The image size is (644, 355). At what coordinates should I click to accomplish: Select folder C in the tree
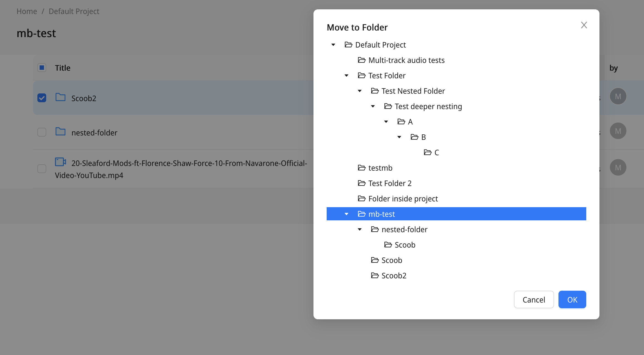tap(436, 152)
